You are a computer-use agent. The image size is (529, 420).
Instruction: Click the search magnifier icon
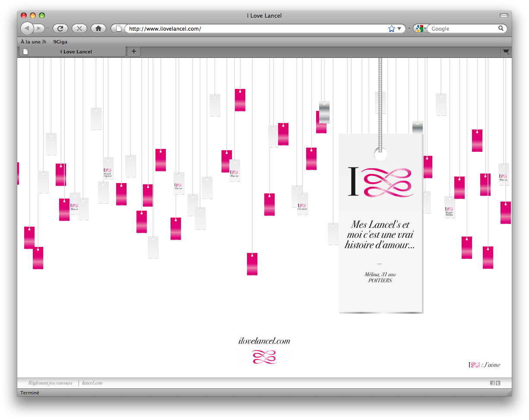[x=501, y=28]
